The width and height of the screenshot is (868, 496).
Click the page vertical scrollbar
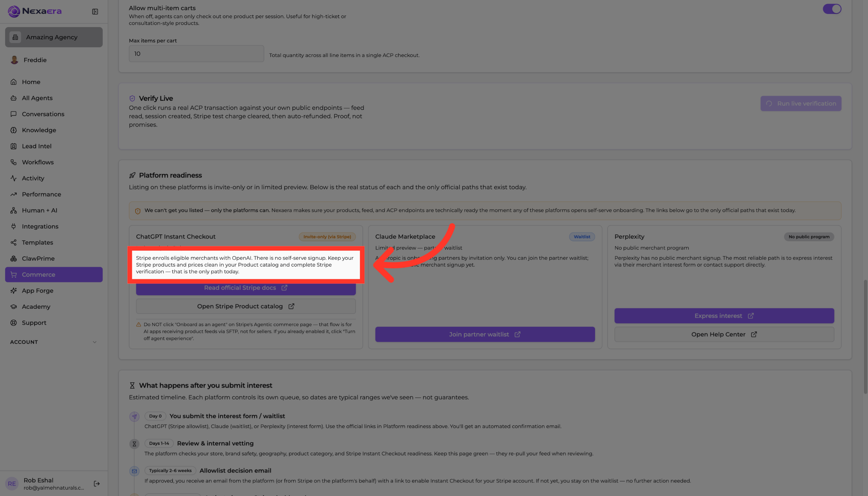point(866,337)
